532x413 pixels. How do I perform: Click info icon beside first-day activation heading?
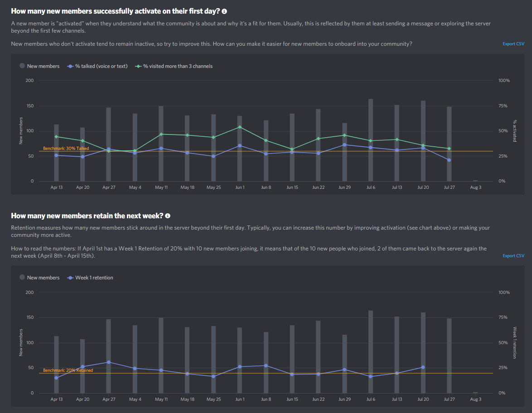224,11
